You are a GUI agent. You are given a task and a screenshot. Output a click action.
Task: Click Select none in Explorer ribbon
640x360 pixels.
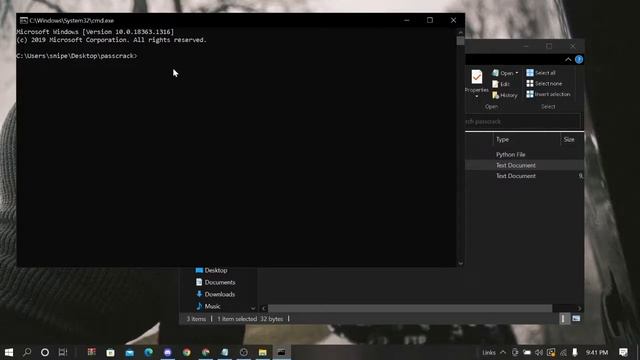click(x=544, y=83)
